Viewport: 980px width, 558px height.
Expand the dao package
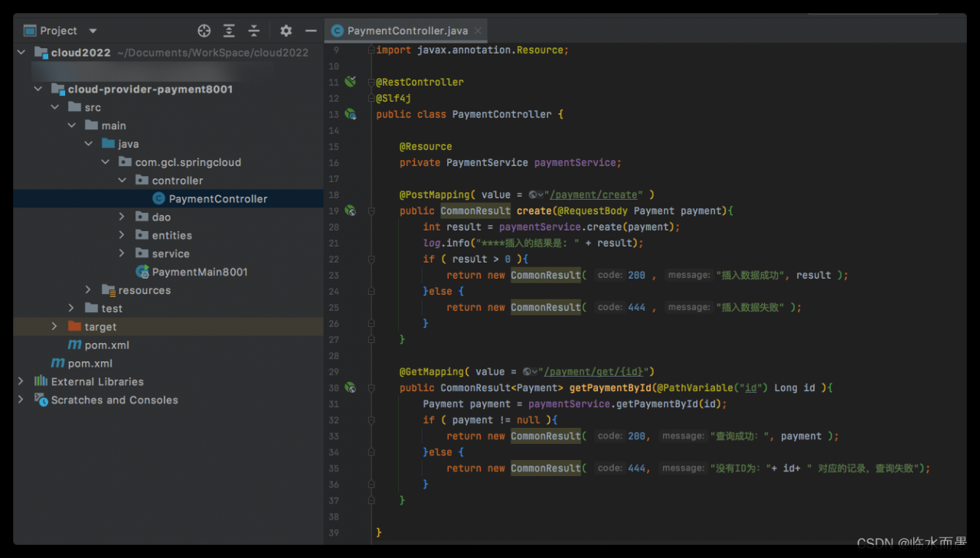coord(122,217)
